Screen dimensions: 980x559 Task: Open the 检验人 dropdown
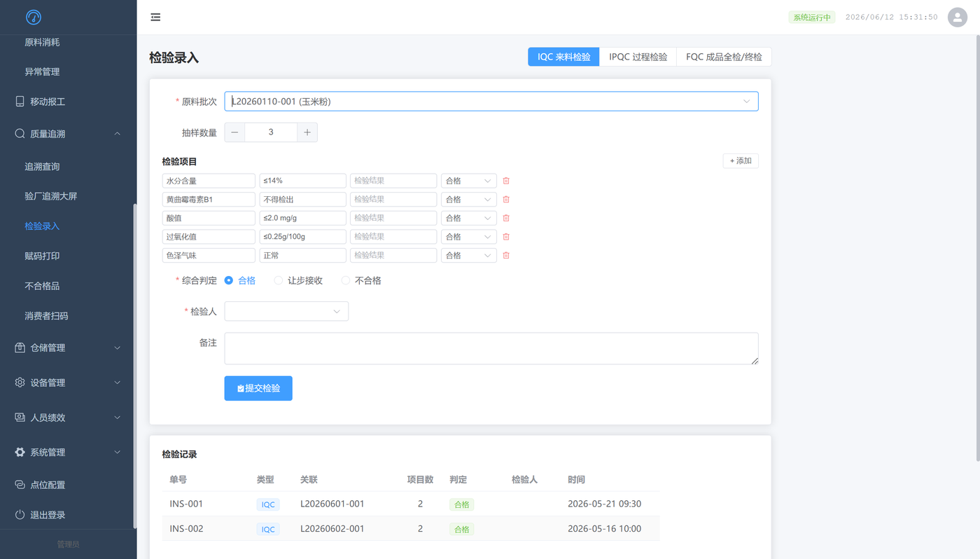(286, 311)
